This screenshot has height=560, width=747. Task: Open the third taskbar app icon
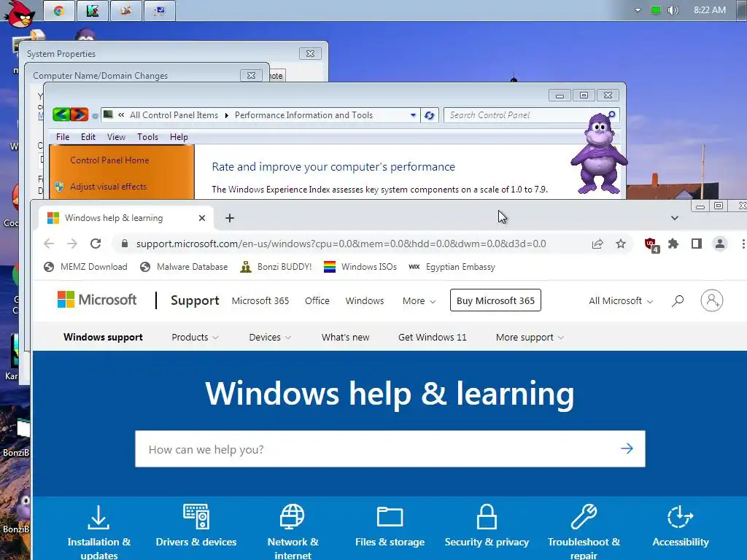tap(125, 10)
